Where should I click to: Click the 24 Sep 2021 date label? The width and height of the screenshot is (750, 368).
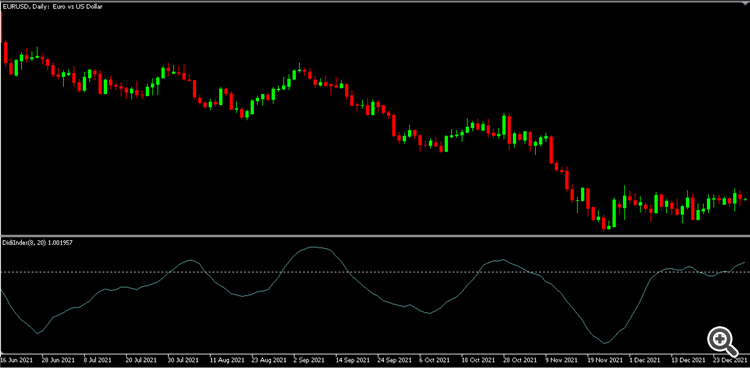point(394,359)
